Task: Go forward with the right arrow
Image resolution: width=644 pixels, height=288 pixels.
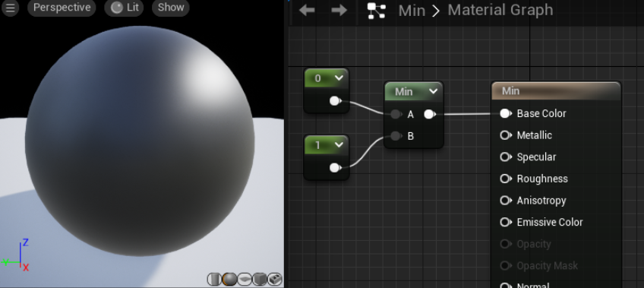Action: click(339, 11)
